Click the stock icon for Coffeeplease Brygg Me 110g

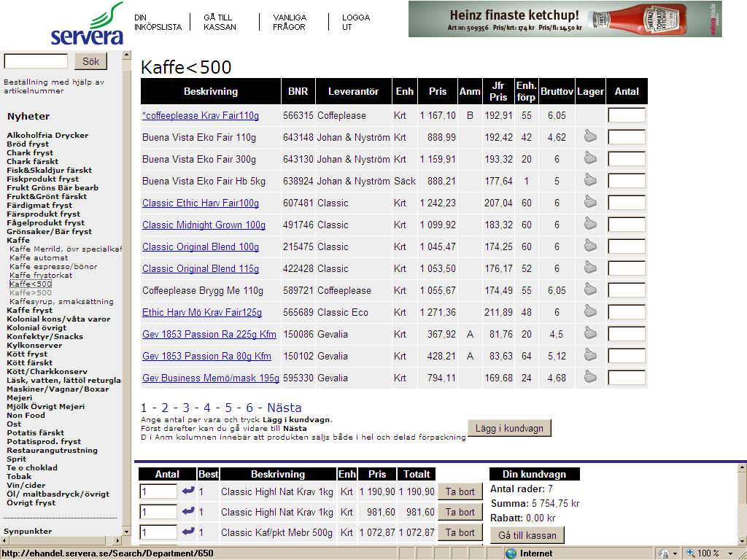[x=590, y=290]
